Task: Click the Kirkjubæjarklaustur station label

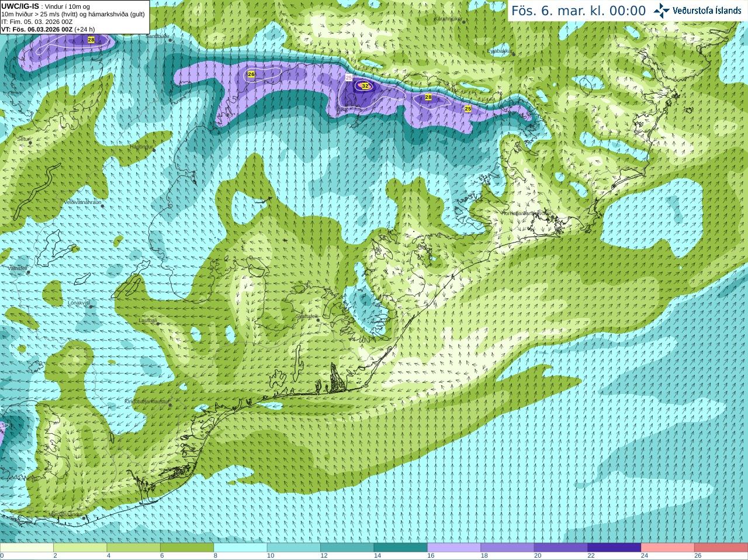Action: (x=147, y=402)
